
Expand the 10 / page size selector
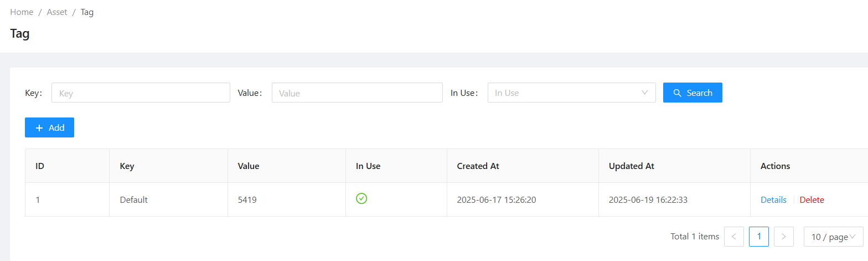point(833,237)
